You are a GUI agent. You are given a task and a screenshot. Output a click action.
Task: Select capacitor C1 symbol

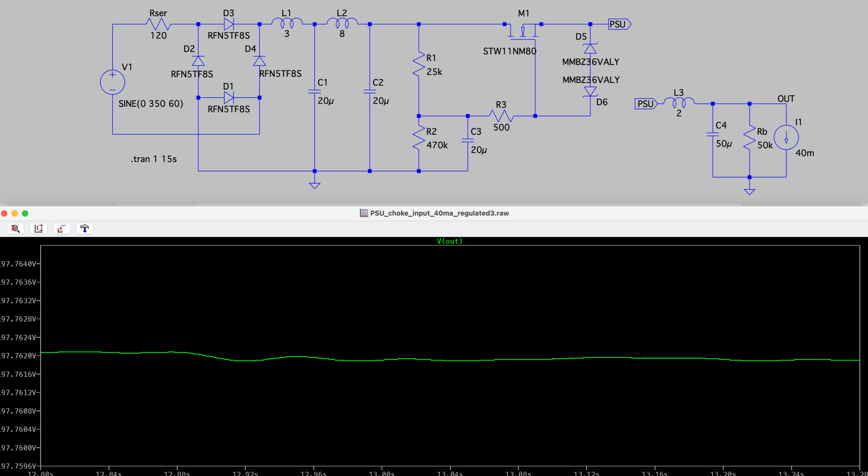click(314, 91)
